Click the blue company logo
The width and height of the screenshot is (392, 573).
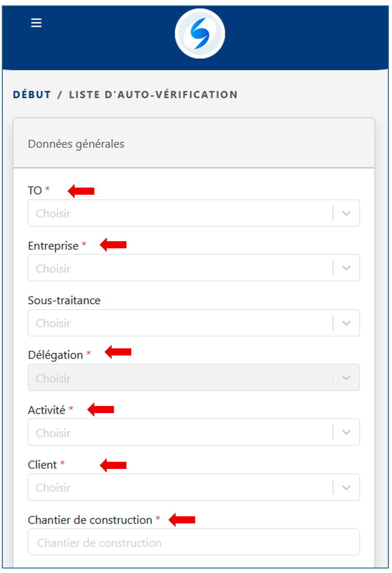click(x=200, y=33)
